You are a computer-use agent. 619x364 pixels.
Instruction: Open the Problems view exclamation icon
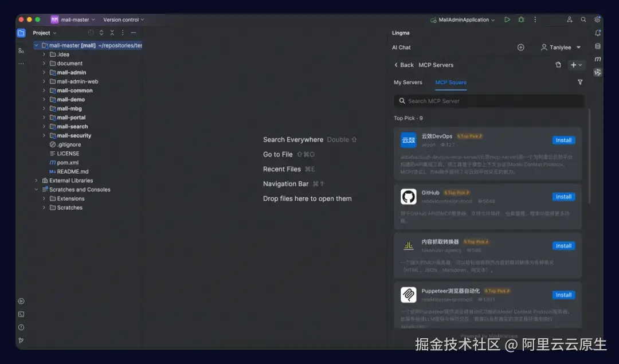coord(21,327)
